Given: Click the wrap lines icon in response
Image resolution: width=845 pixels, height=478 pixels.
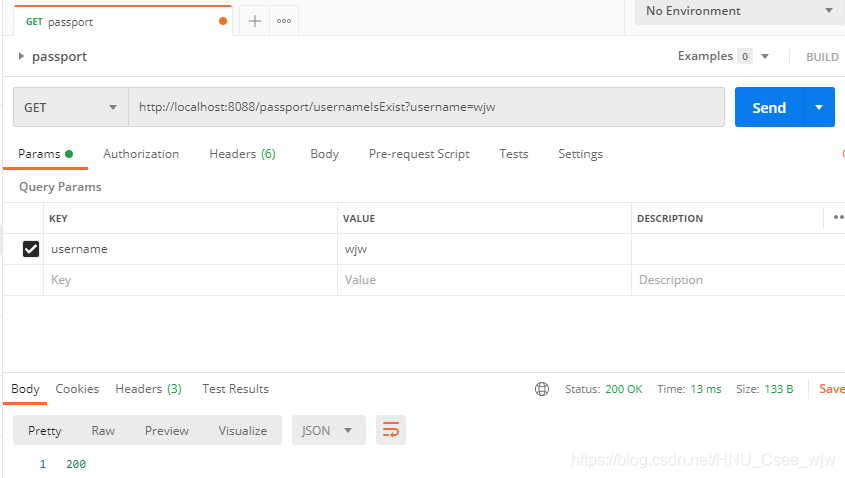Looking at the screenshot, I should tap(390, 430).
